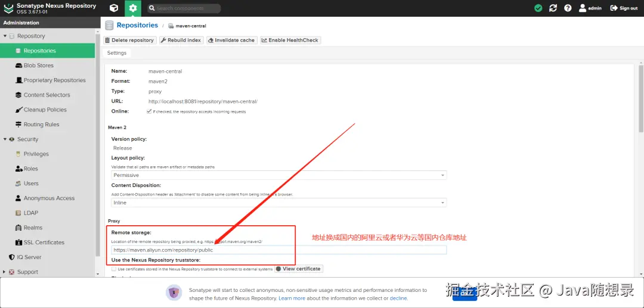Click the Sonatype Nexus logo
The image size is (644, 308).
click(8, 8)
